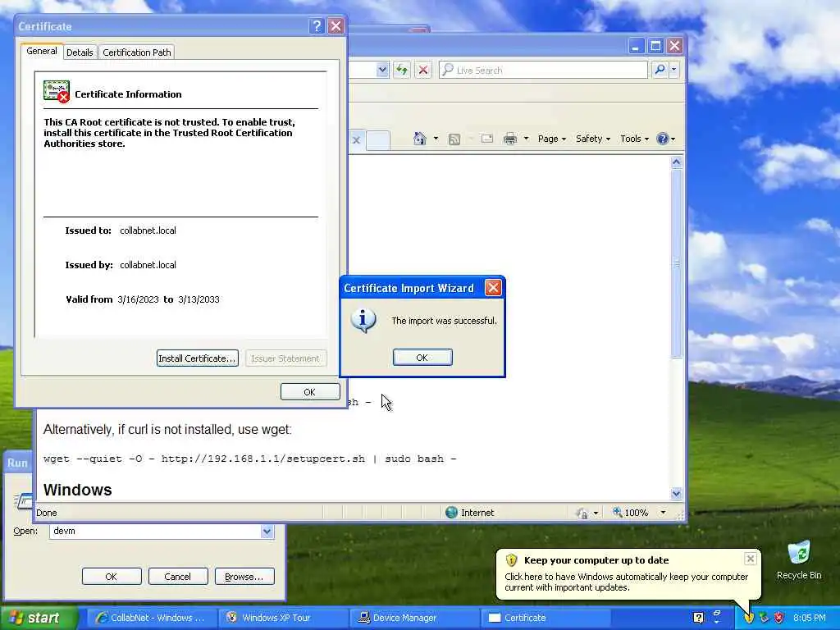Click Install Certificate button
The image size is (840, 630).
coord(197,358)
